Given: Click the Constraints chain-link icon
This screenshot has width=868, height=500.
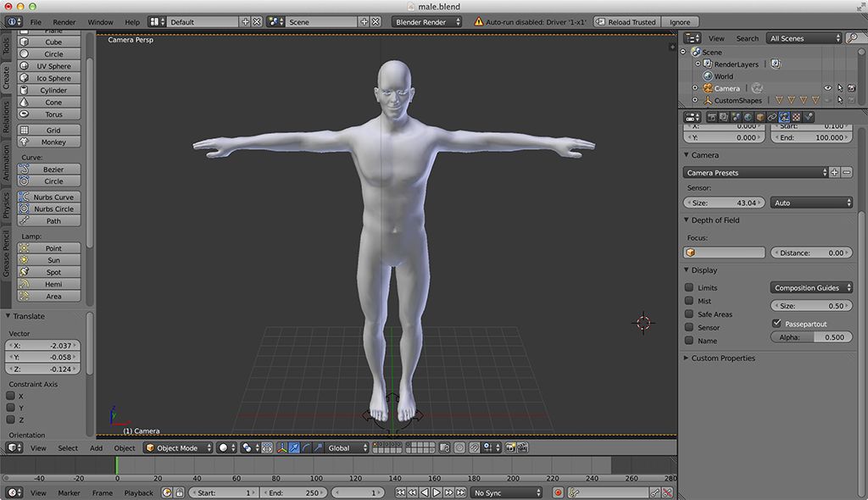Looking at the screenshot, I should point(772,117).
